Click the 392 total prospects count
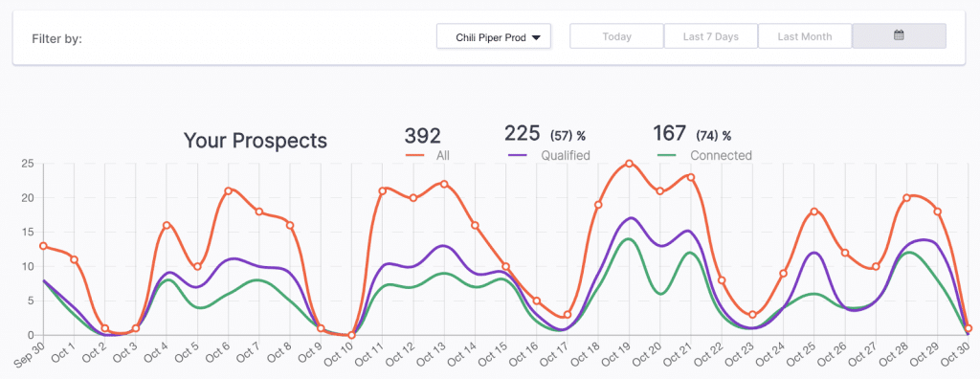 click(422, 135)
